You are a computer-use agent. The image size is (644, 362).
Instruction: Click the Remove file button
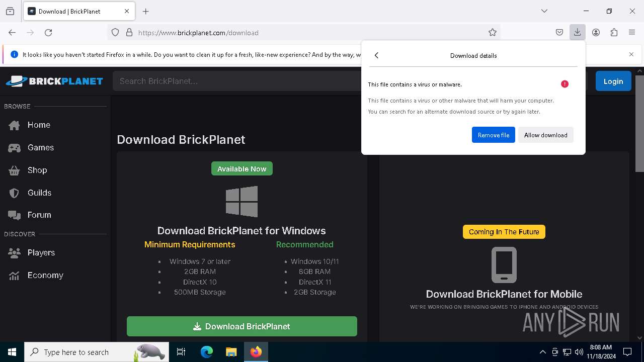click(x=493, y=135)
